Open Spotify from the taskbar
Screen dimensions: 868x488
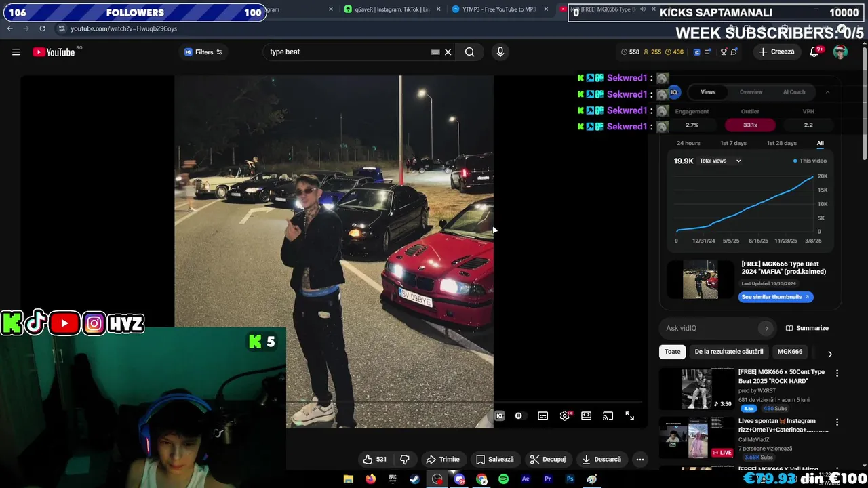click(503, 479)
